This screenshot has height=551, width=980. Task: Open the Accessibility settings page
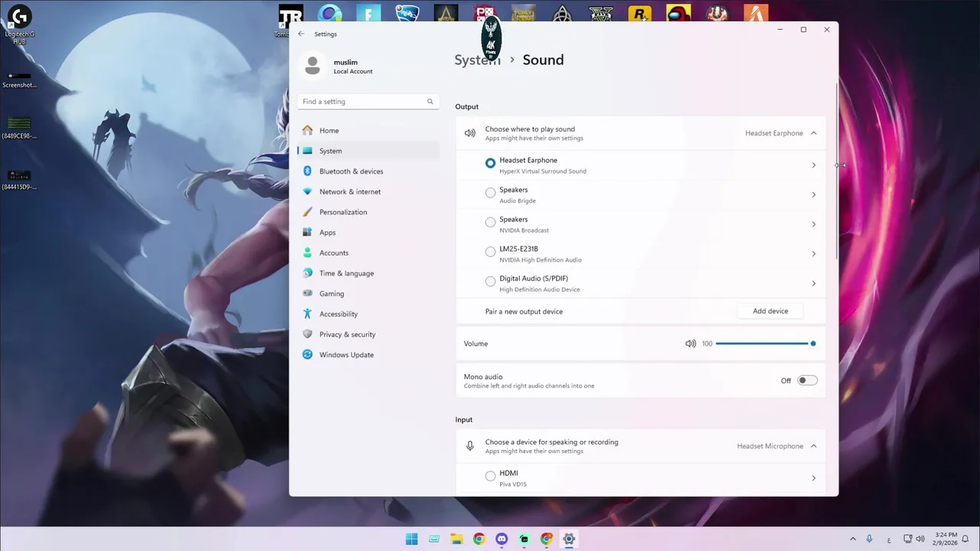369,314
